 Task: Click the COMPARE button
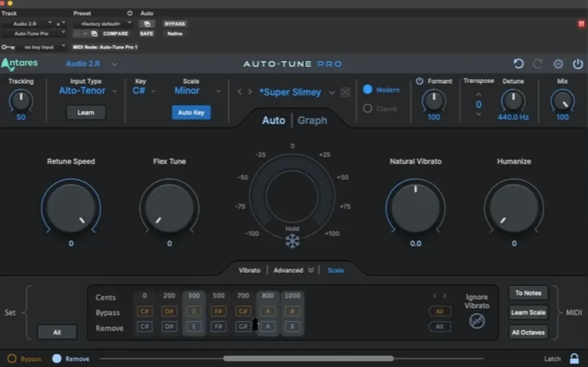[116, 34]
